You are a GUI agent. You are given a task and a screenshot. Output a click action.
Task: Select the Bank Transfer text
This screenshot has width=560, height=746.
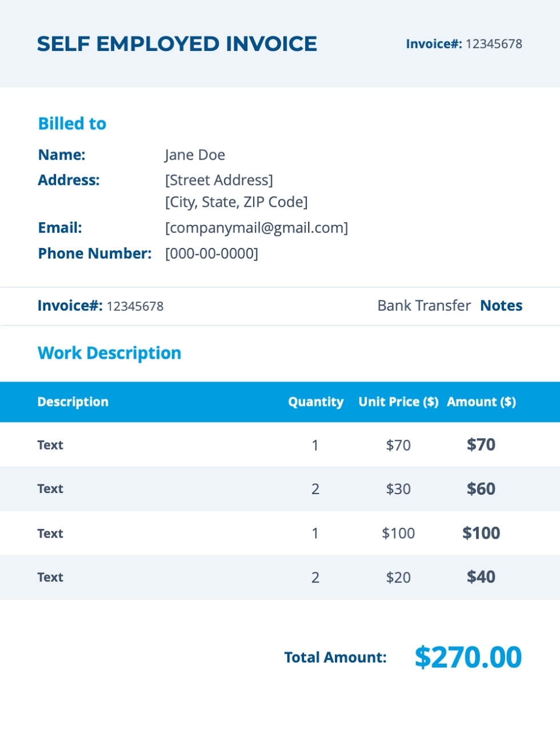click(424, 306)
